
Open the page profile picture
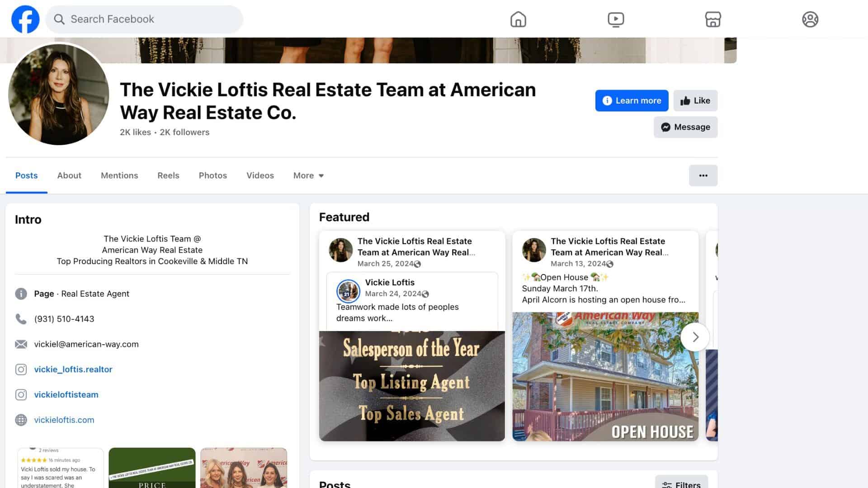(59, 94)
